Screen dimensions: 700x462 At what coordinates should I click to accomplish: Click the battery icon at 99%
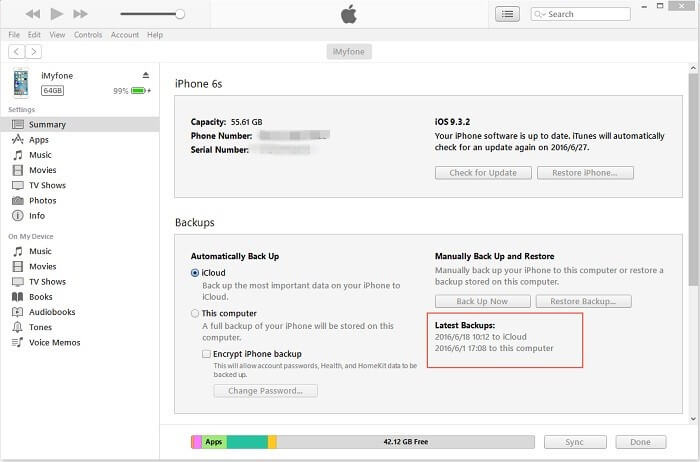[x=139, y=91]
